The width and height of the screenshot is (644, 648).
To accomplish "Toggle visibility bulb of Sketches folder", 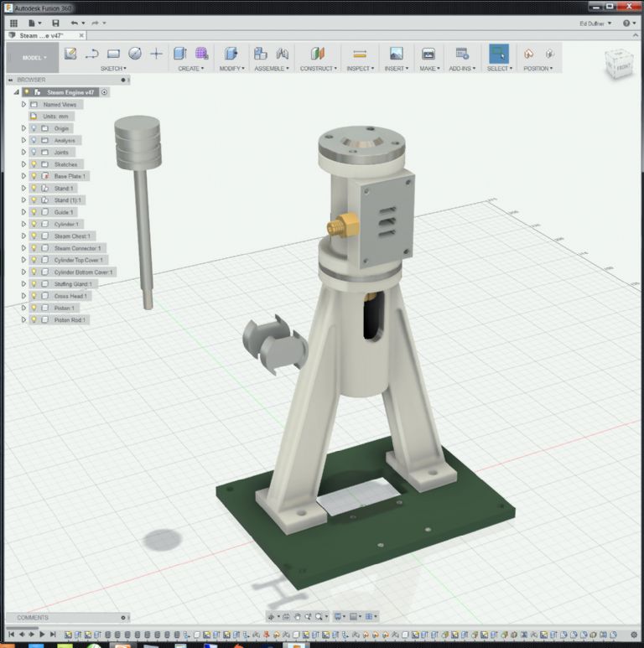I will click(x=34, y=164).
